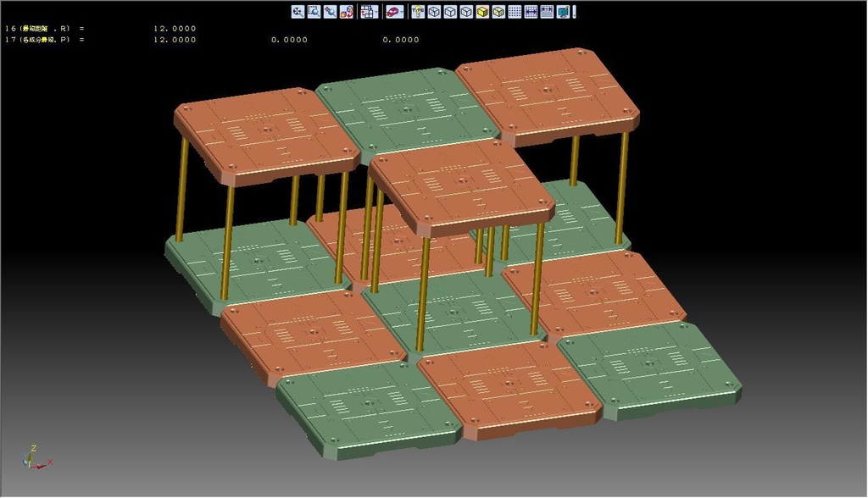Toggle the TYPE light bulb icon

tap(418, 12)
